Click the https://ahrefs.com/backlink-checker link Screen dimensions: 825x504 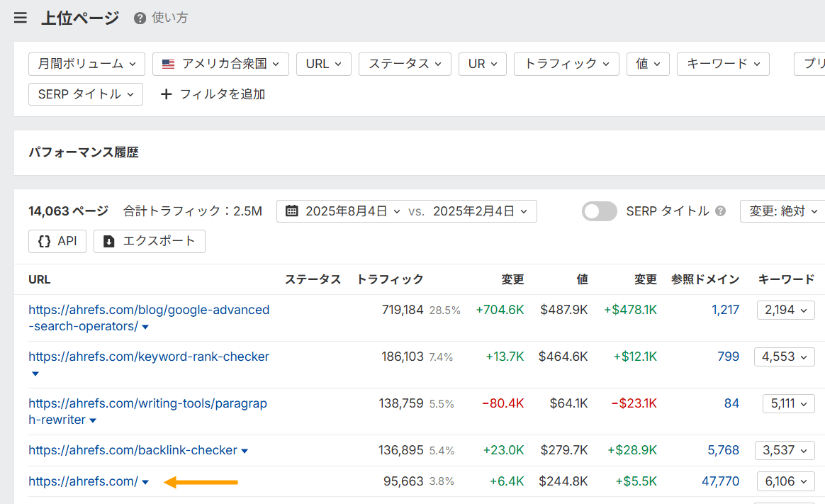pyautogui.click(x=132, y=450)
